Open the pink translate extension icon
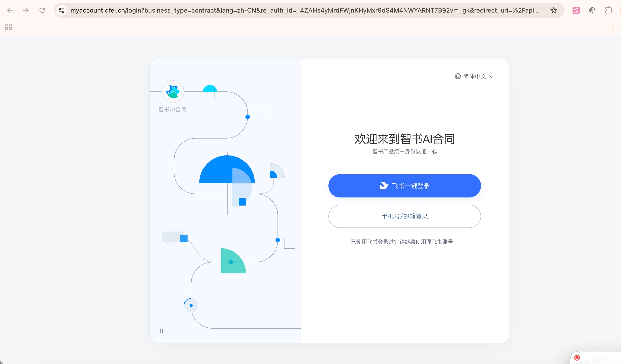The width and height of the screenshot is (621, 364). (x=576, y=10)
